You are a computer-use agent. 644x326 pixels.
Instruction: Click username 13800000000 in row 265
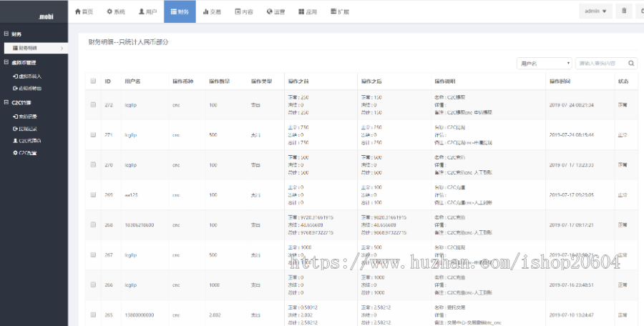(140, 315)
